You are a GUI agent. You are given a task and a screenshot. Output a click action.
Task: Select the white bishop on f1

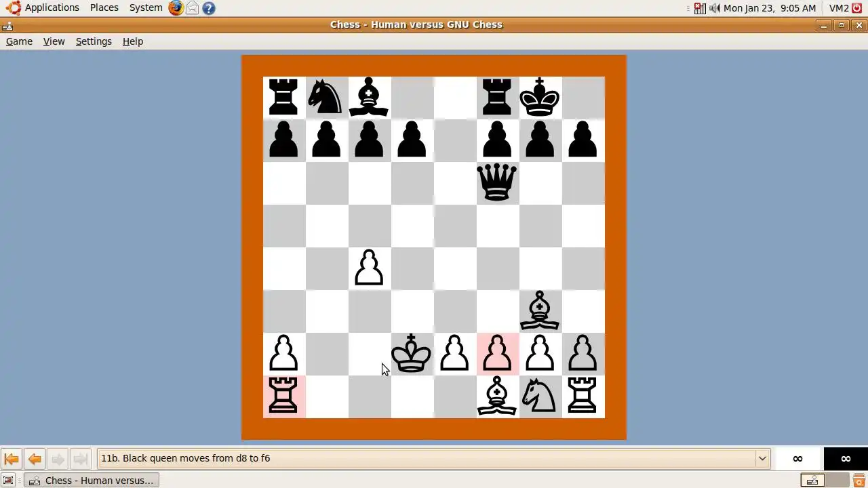(x=497, y=396)
